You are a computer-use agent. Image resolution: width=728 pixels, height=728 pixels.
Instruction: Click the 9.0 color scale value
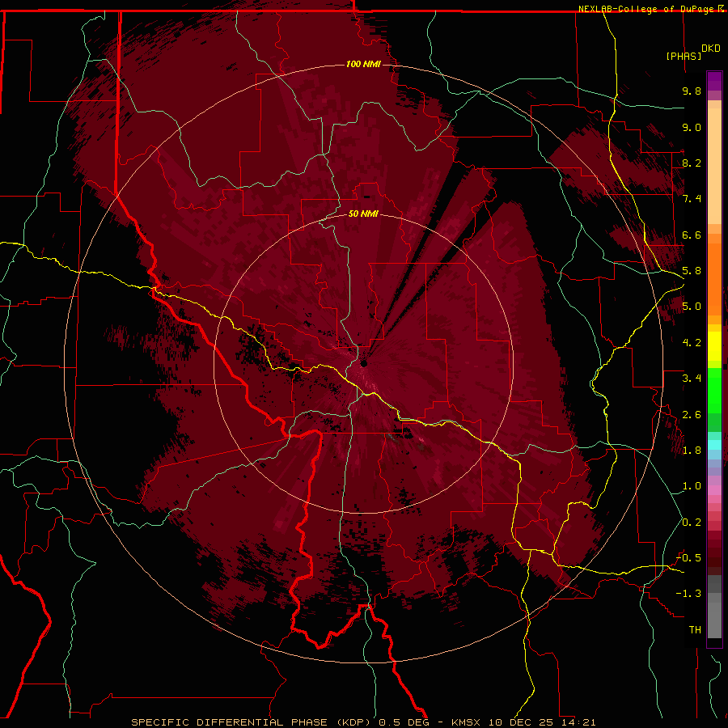[692, 127]
